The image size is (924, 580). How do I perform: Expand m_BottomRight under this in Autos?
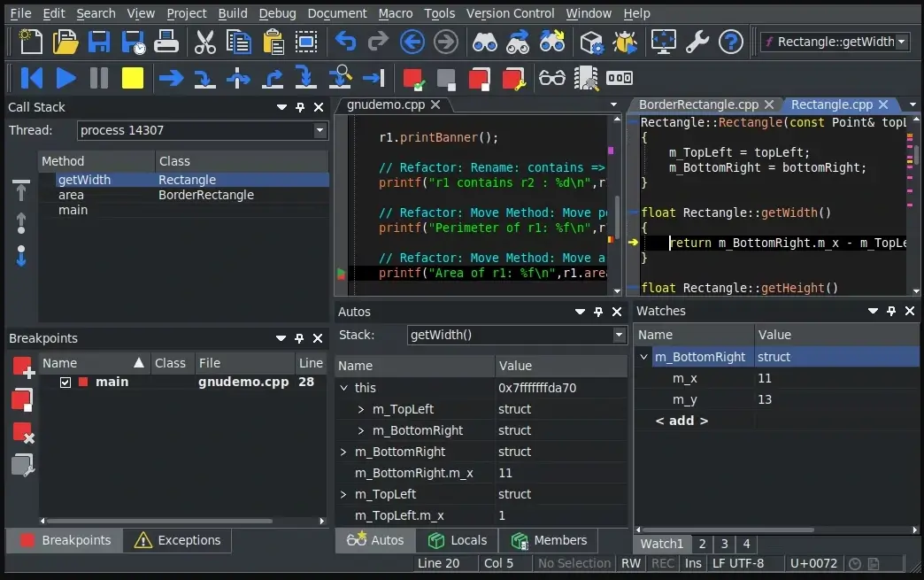click(x=361, y=430)
